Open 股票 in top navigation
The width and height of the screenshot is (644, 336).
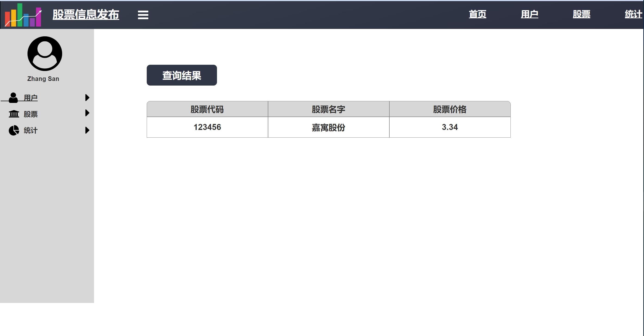pos(581,14)
